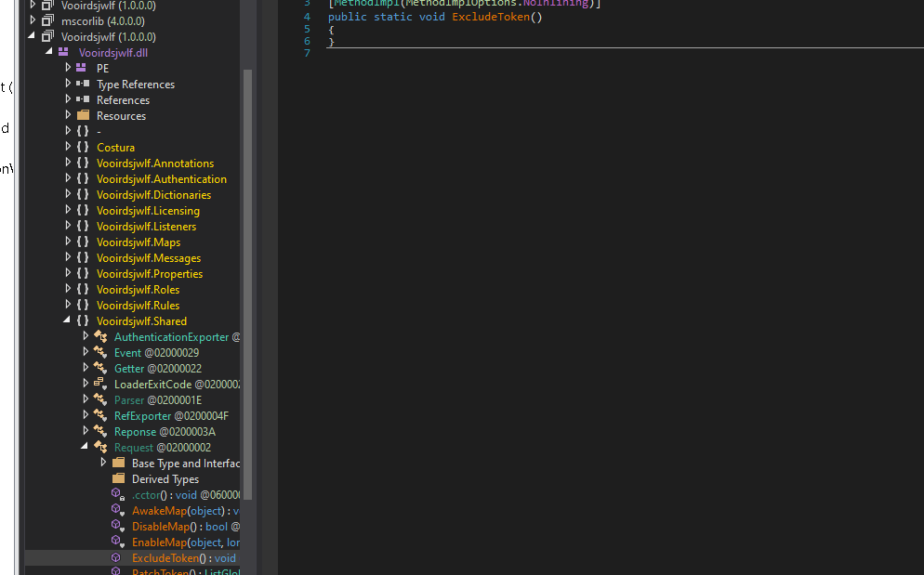Select Parser @0200001E class

point(158,400)
